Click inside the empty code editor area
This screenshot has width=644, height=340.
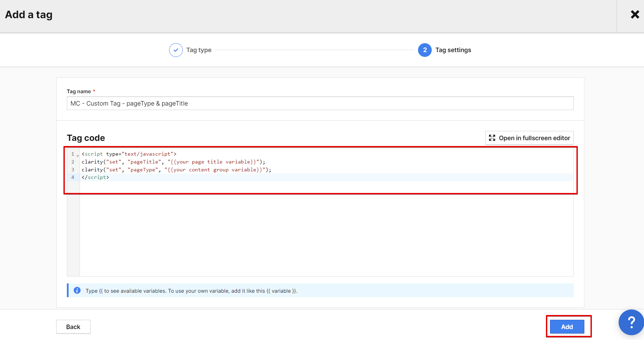[x=309, y=233]
